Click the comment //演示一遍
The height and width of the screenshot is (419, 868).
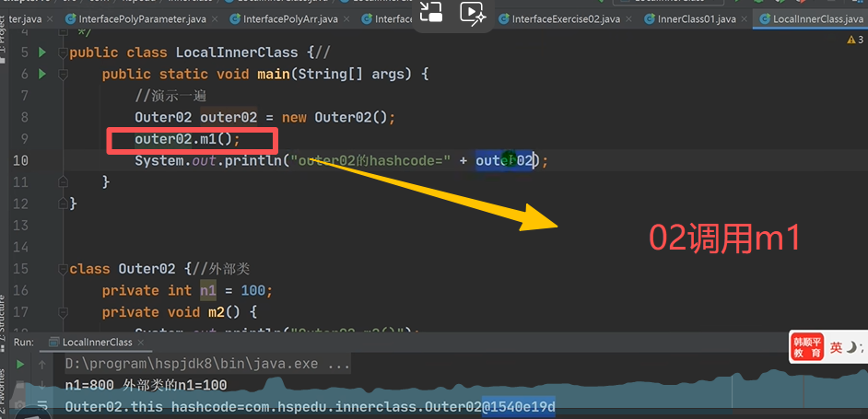pyautogui.click(x=170, y=96)
